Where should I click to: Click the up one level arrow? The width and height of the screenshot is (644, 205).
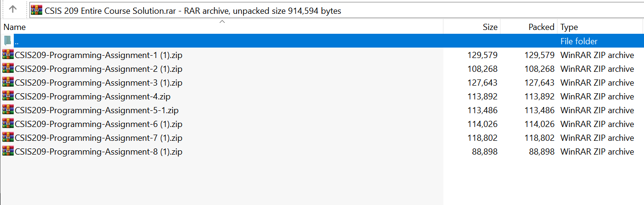coord(13,9)
